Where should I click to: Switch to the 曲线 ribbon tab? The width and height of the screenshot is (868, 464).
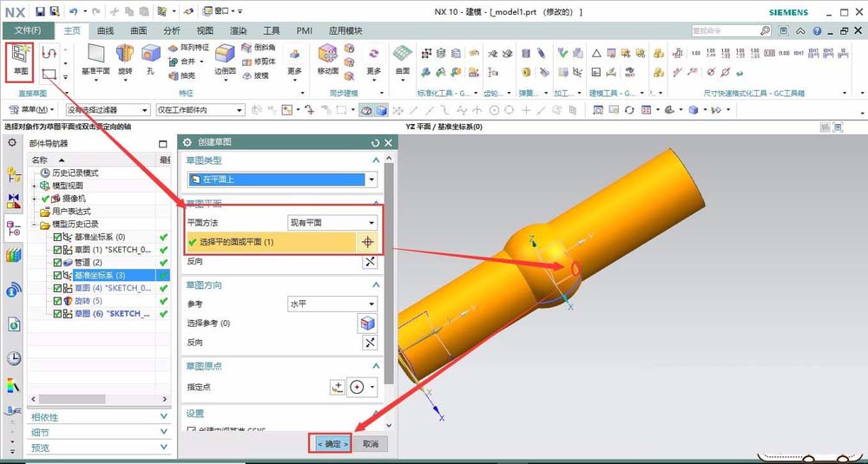click(x=105, y=31)
